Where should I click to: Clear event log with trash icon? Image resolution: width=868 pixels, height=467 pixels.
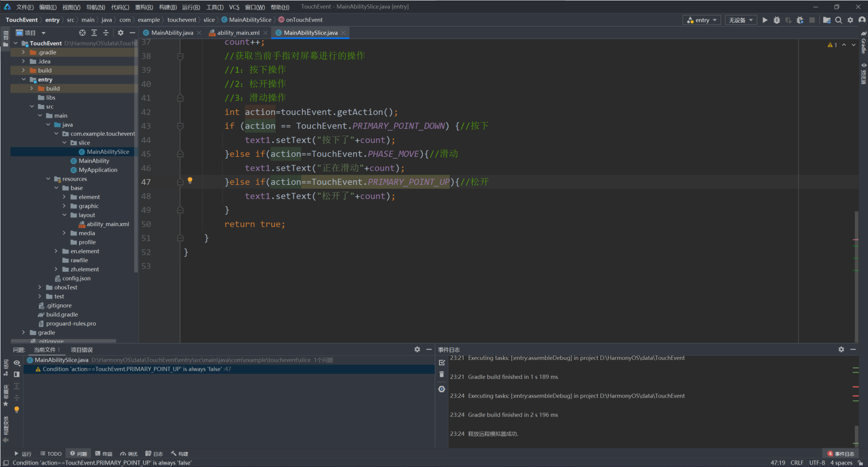[442, 374]
